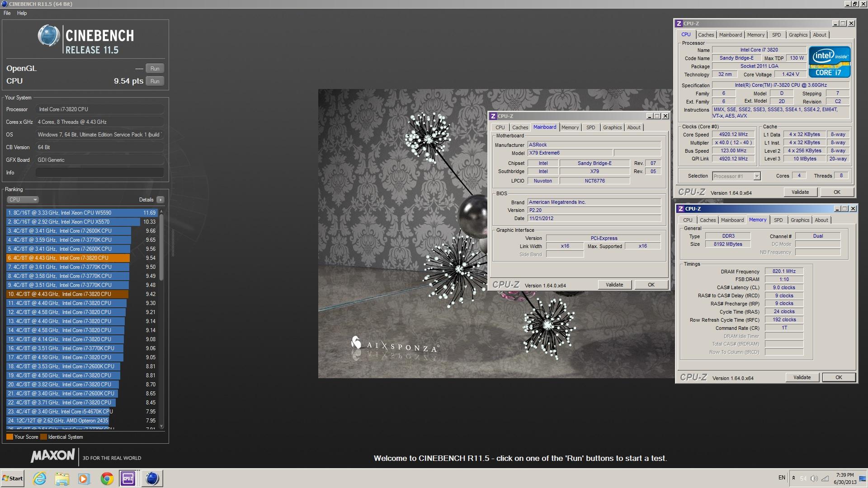Open SPD tab in Memory CPU-Z window
868x488 pixels.
click(778, 220)
